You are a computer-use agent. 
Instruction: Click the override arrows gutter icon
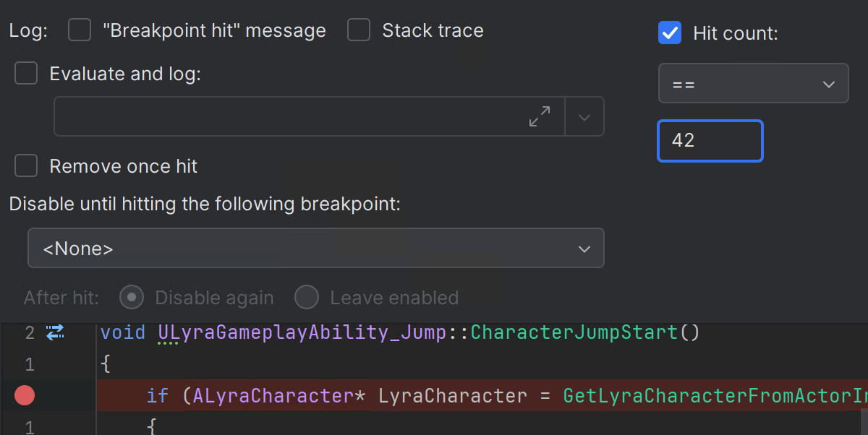pyautogui.click(x=55, y=332)
